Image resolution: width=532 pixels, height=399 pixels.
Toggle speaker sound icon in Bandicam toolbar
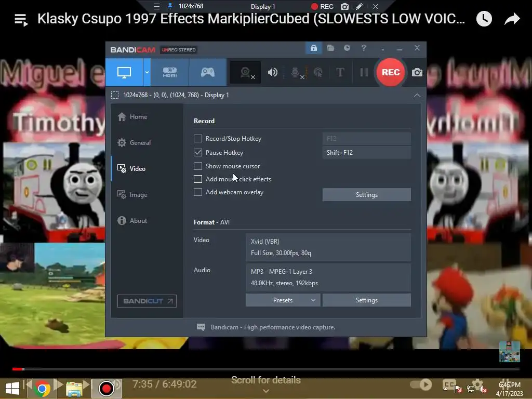[272, 72]
